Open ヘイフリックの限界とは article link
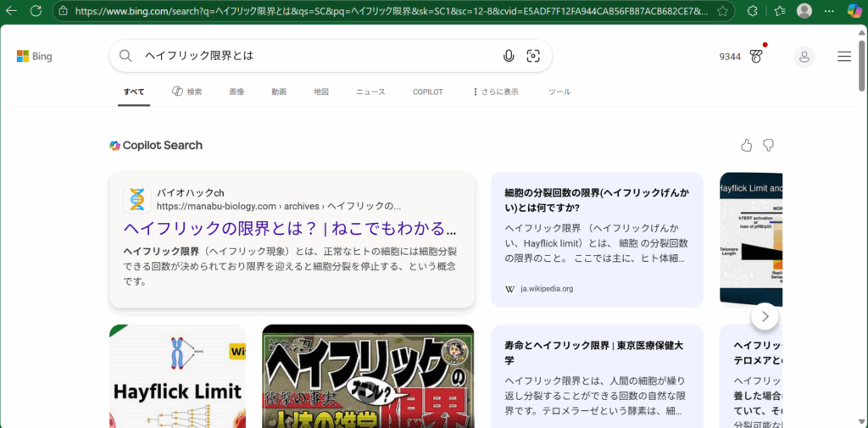868x428 pixels. [290, 229]
